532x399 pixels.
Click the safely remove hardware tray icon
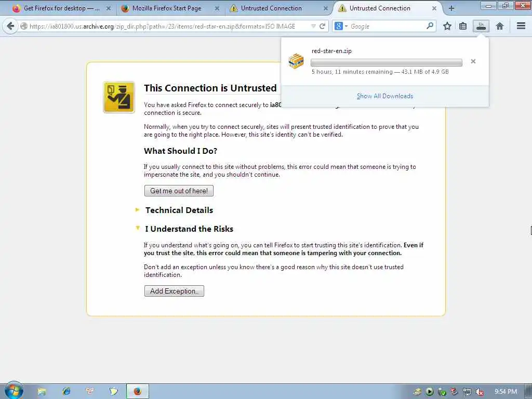click(442, 392)
